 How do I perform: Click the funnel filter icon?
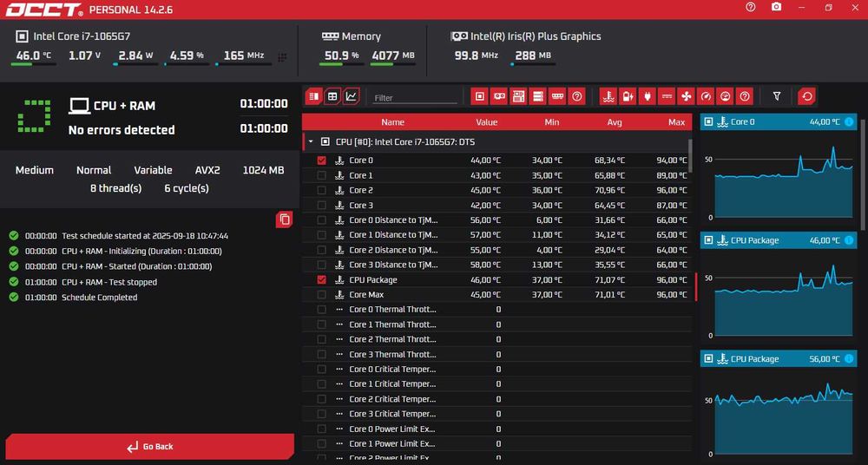777,96
